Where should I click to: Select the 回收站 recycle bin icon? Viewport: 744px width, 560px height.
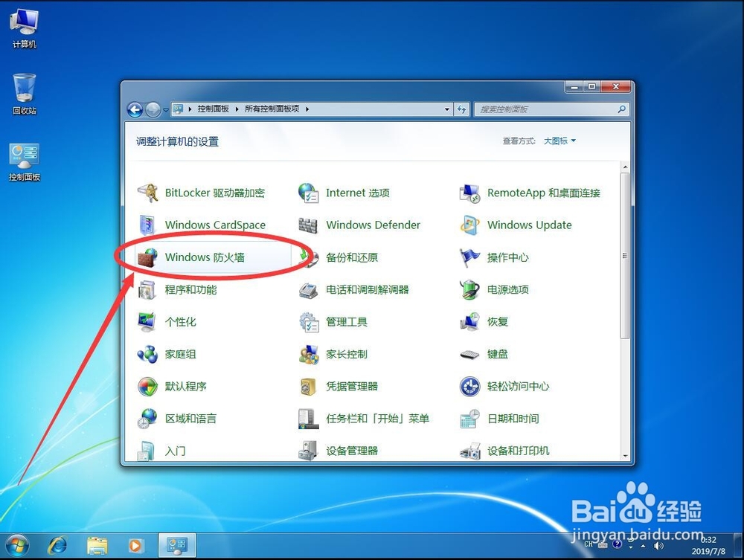pyautogui.click(x=24, y=94)
